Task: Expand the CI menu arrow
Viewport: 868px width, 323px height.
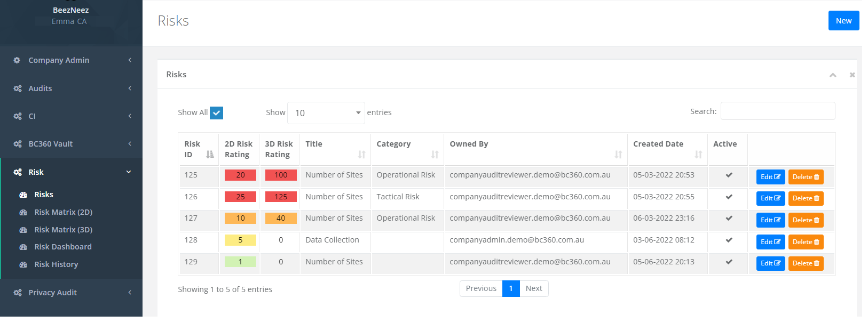Action: 130,116
